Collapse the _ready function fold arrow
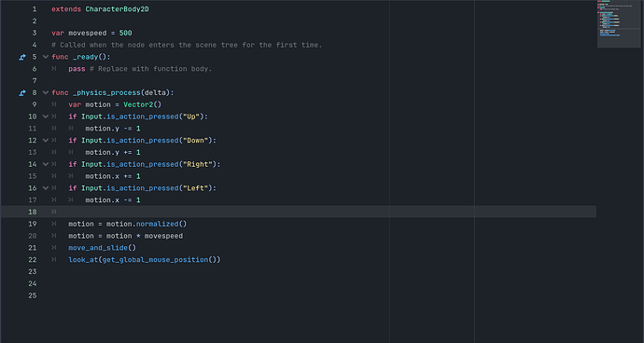Image resolution: width=644 pixels, height=343 pixels. [x=46, y=57]
